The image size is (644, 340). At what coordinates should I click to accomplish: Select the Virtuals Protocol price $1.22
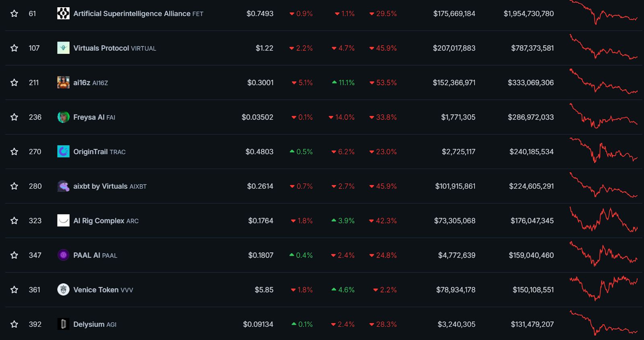pos(264,48)
